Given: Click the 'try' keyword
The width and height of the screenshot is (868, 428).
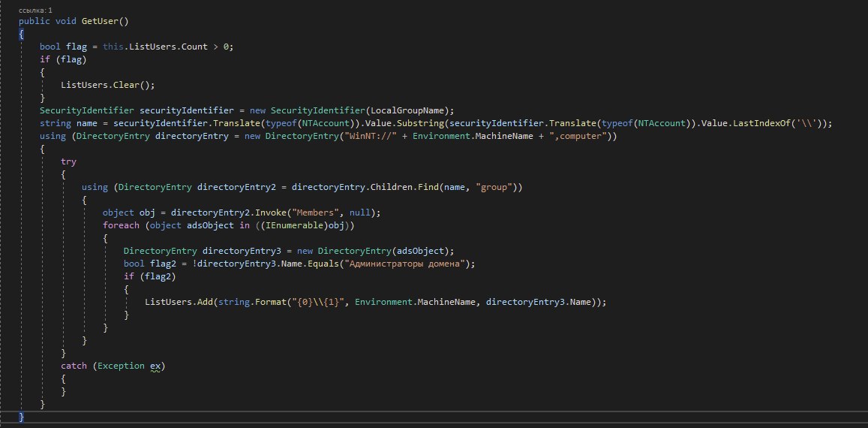Looking at the screenshot, I should tap(68, 161).
